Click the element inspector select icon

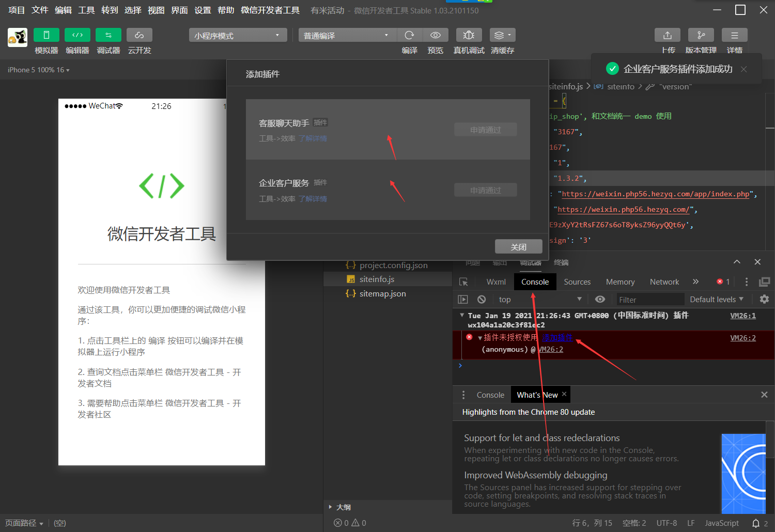463,282
